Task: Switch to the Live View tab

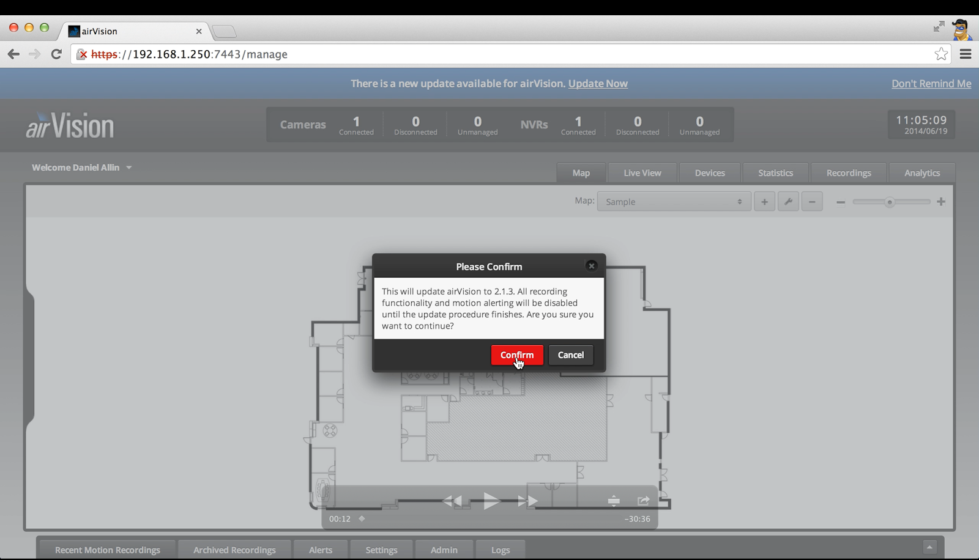Action: click(642, 173)
